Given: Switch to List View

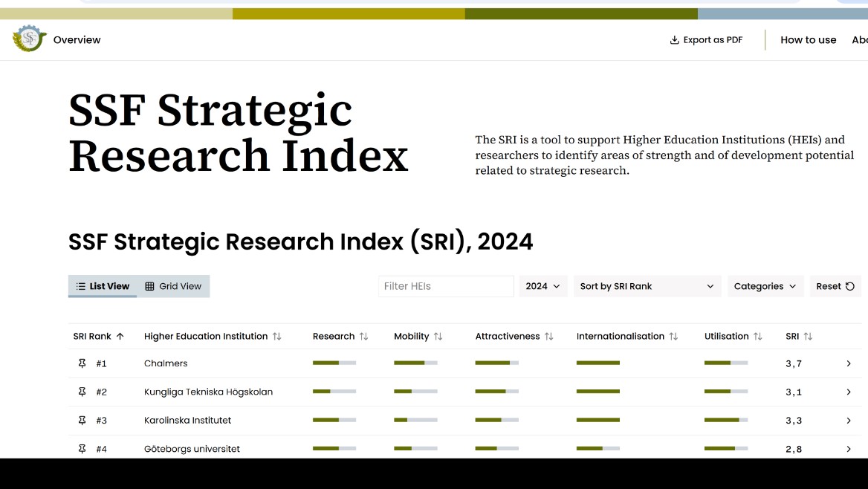Looking at the screenshot, I should (x=103, y=286).
